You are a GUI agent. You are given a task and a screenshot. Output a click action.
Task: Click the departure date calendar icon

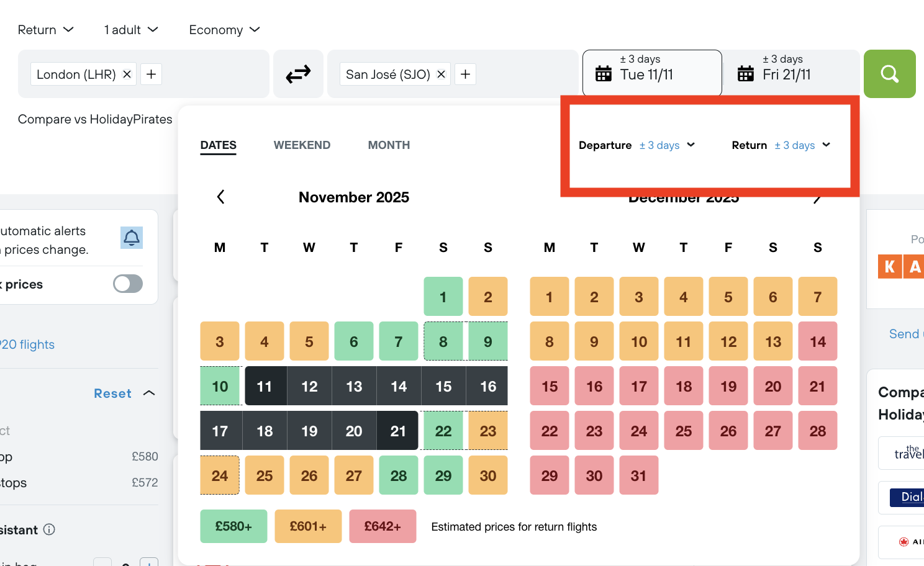[604, 74]
